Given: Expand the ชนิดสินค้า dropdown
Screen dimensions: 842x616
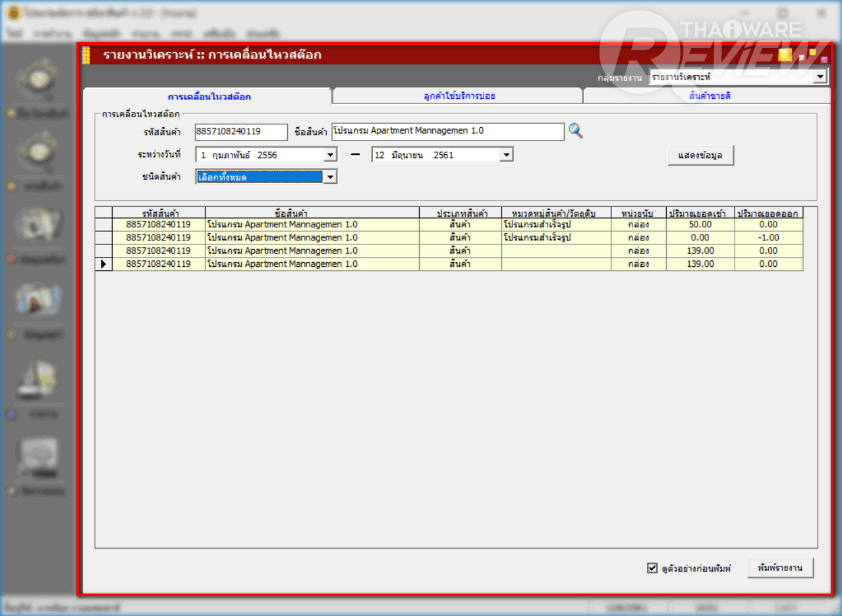Looking at the screenshot, I should [x=330, y=177].
